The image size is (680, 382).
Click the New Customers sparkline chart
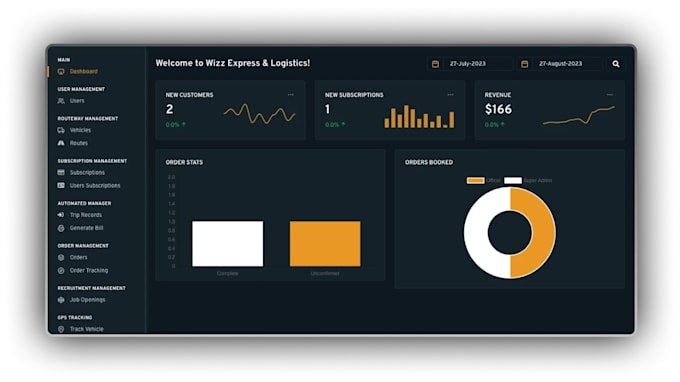click(x=259, y=114)
